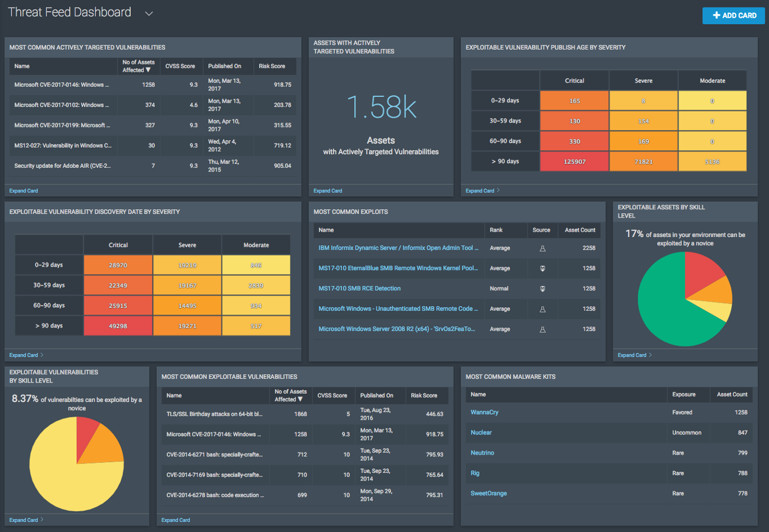Select the red 125907 critical heatmap cell
Screen dimensions: 769x532
574,161
